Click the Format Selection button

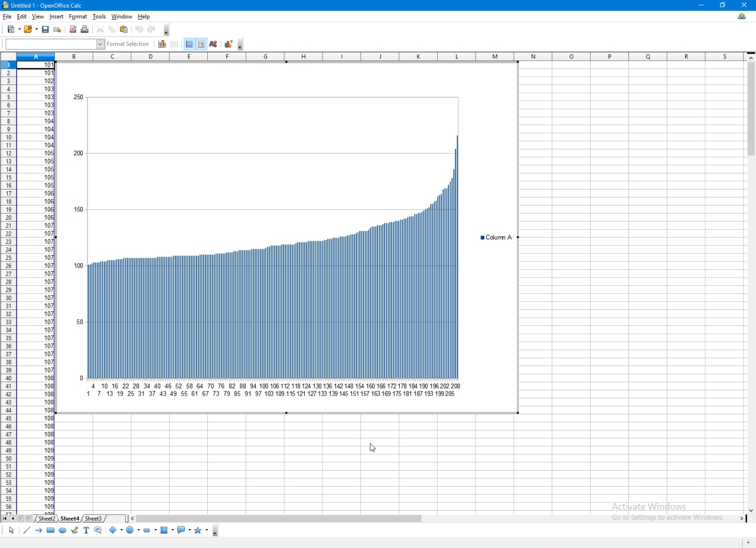coord(128,44)
